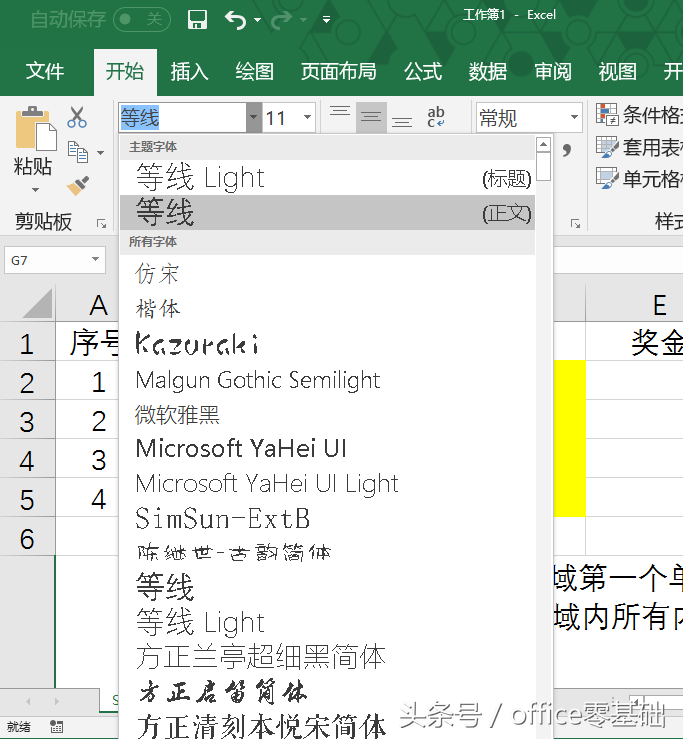Click the Format Painter brush icon
The image size is (683, 739).
[78, 186]
